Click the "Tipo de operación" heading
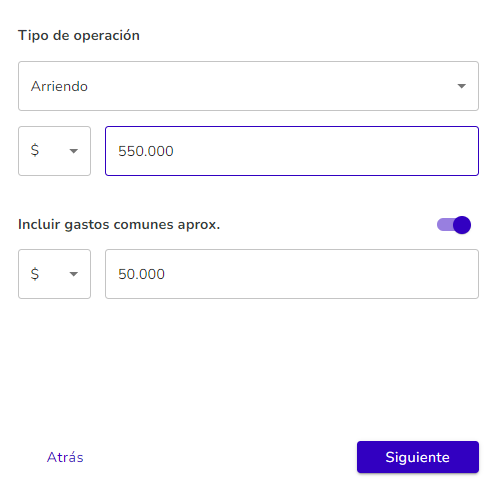 pos(79,35)
